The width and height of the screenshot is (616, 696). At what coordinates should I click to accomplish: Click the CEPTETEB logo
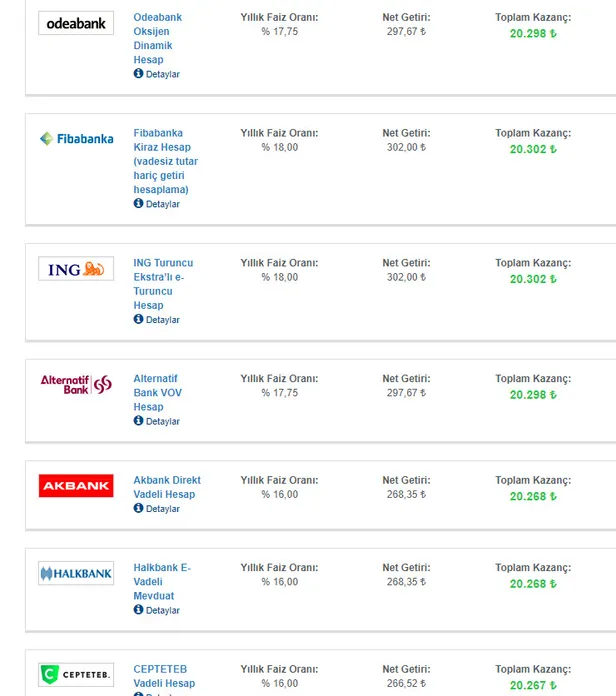click(x=76, y=674)
